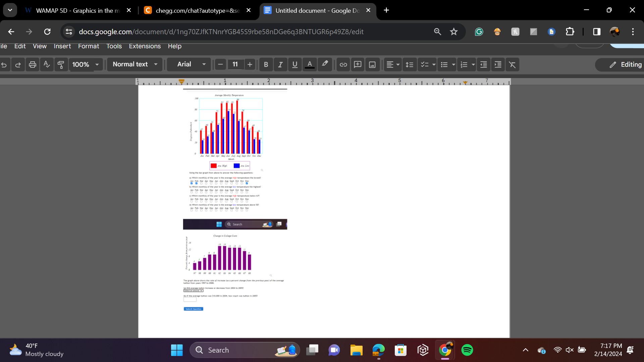This screenshot has height=362, width=644.
Task: Expand the Normal text style dropdown
Action: point(135,64)
